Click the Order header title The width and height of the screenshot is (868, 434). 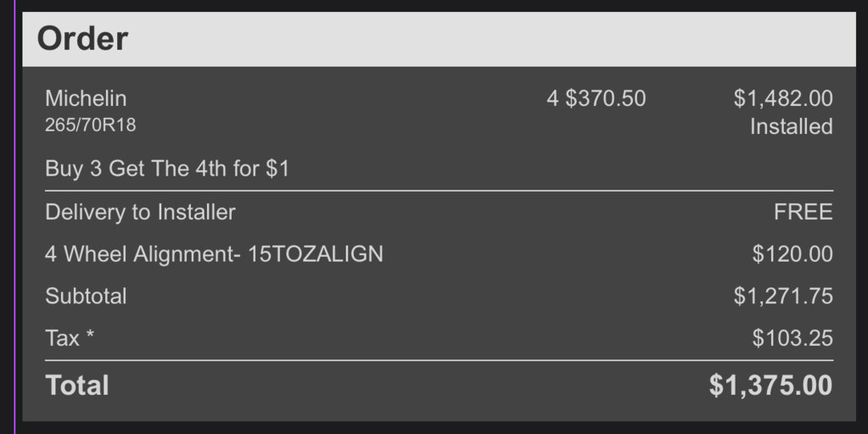[x=82, y=39]
